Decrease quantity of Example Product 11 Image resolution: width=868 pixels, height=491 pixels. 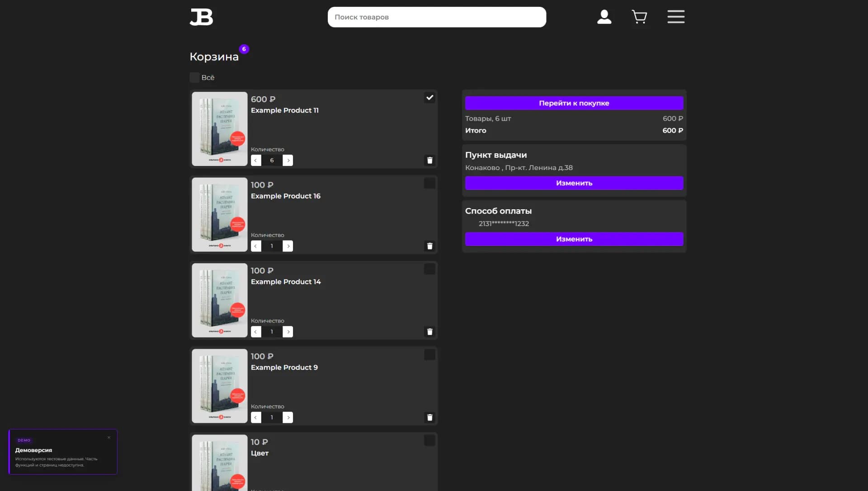(x=256, y=161)
